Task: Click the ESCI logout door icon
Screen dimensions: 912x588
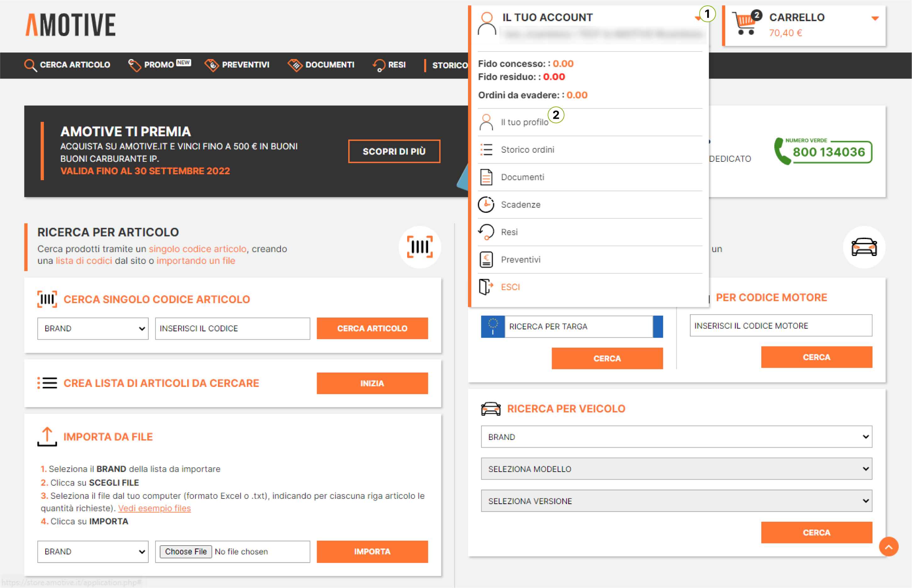Action: (485, 287)
